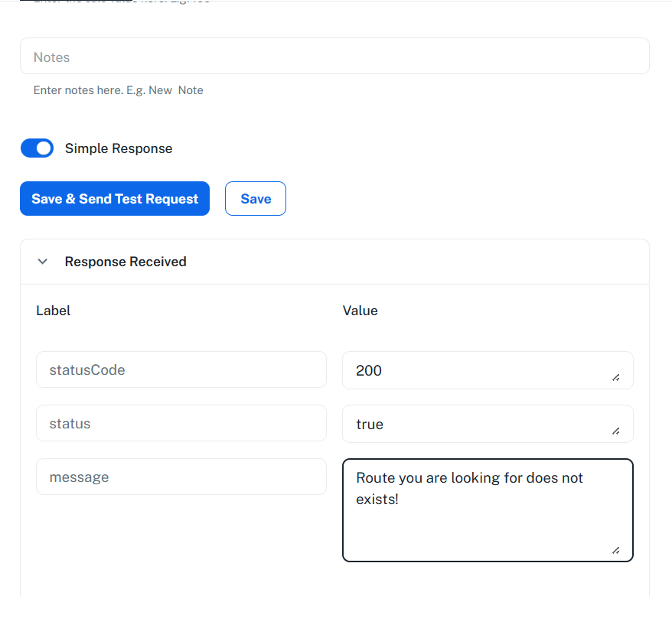Click the Response Received header title
The height and width of the screenshot is (625, 672).
(x=126, y=262)
